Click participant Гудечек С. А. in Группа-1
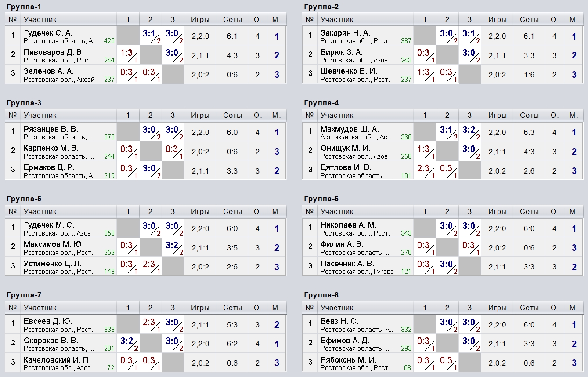Image resolution: width=588 pixels, height=377 pixels. point(48,33)
